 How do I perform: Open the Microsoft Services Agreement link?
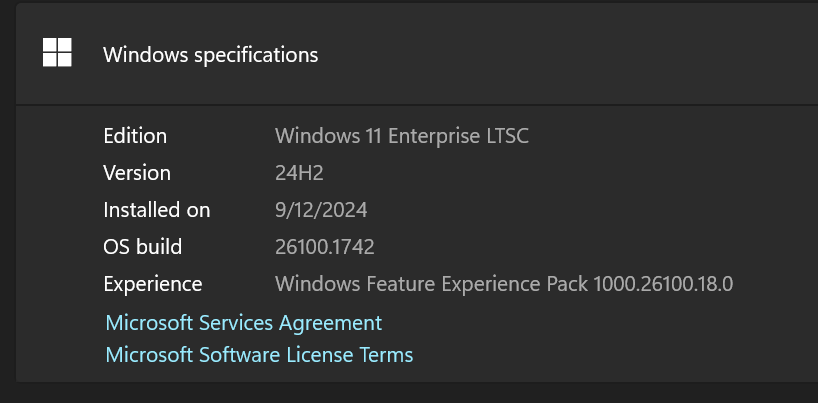pos(243,323)
